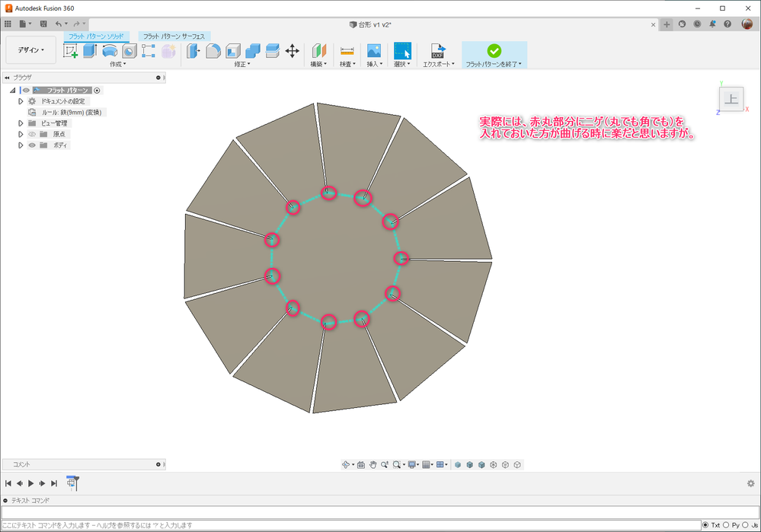Select the 台形 v1 v2* document tab
Screen dimensions: 761x532
[370, 24]
